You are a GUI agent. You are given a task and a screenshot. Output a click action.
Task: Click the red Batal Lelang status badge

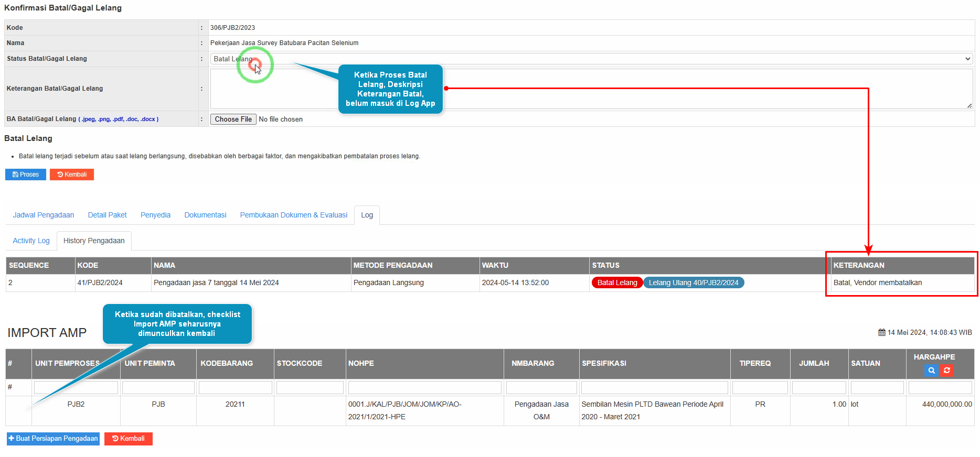[x=617, y=283]
